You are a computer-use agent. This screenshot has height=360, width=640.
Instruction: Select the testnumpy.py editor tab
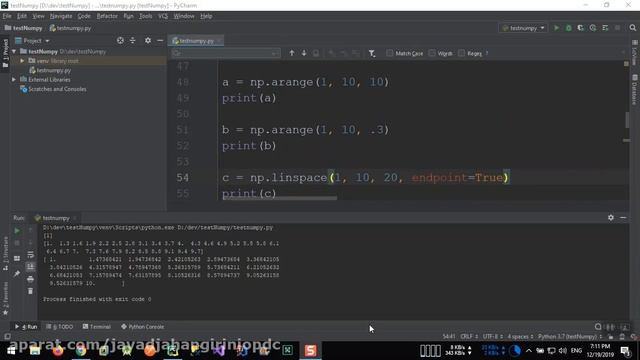(x=196, y=41)
